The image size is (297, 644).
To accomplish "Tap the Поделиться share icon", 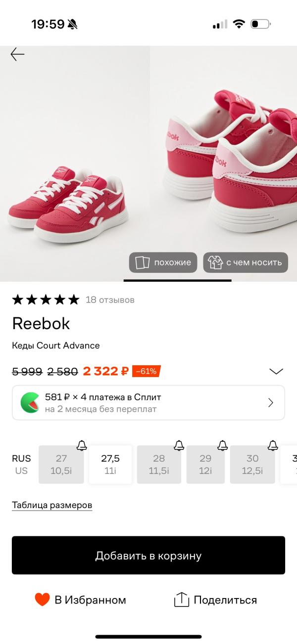I will 182,600.
